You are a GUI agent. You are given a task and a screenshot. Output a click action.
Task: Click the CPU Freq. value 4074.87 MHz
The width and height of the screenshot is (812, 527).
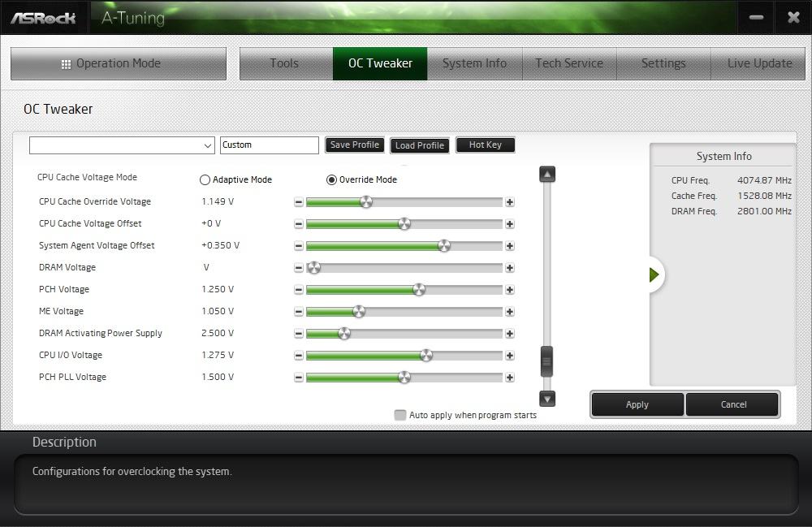[764, 180]
